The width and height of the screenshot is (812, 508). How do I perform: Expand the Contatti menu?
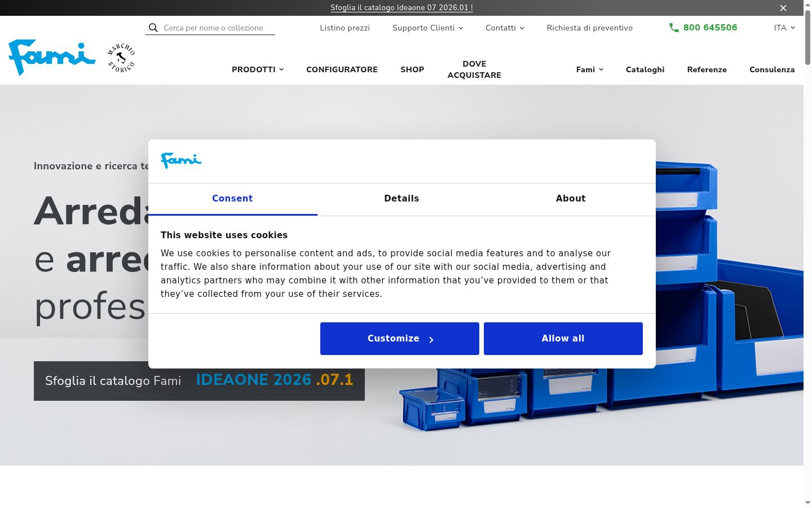(x=505, y=28)
